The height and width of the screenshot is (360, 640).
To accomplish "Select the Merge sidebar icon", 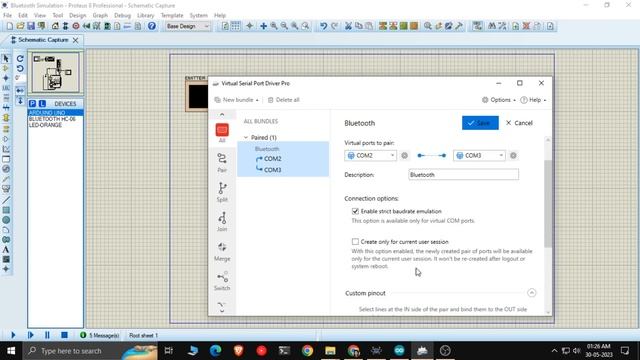I will click(x=222, y=251).
